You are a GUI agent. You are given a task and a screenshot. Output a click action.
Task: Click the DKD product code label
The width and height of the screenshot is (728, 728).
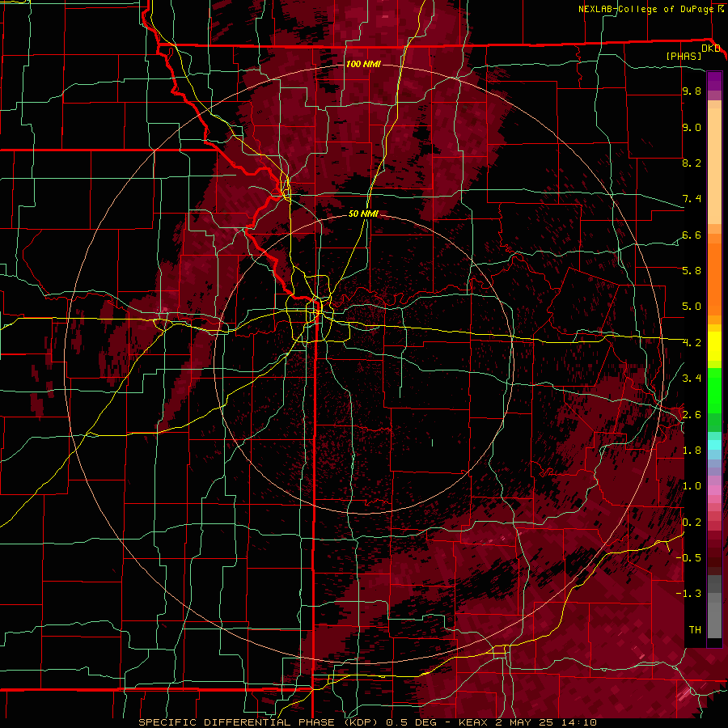click(x=711, y=48)
